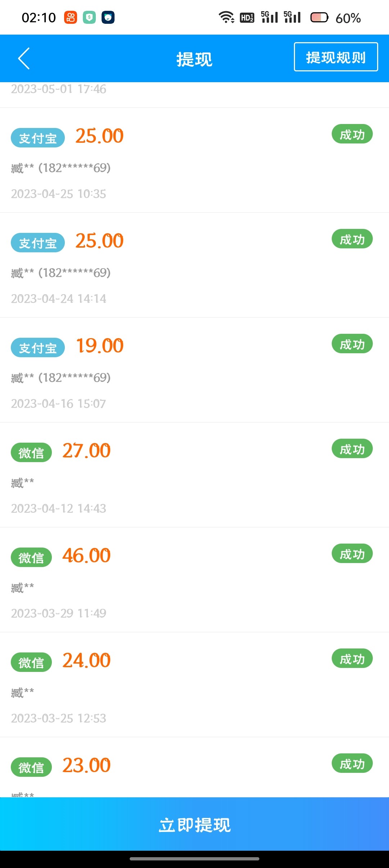Tap the 支付宝 tag beside 19.00
Image resolution: width=389 pixels, height=868 pixels.
click(38, 348)
